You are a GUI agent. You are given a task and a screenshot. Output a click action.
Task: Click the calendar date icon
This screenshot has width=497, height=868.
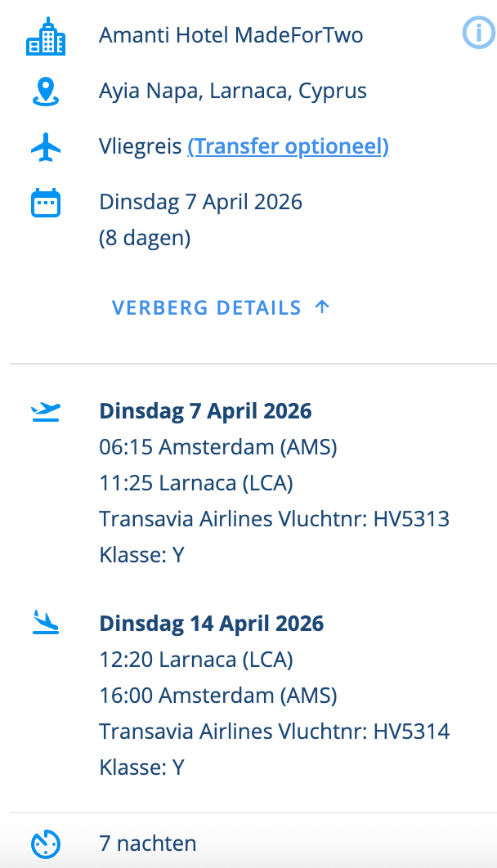click(x=46, y=202)
